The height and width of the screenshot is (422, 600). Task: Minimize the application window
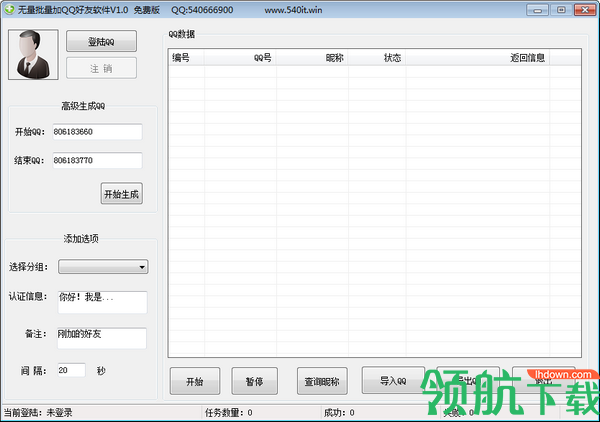point(537,10)
